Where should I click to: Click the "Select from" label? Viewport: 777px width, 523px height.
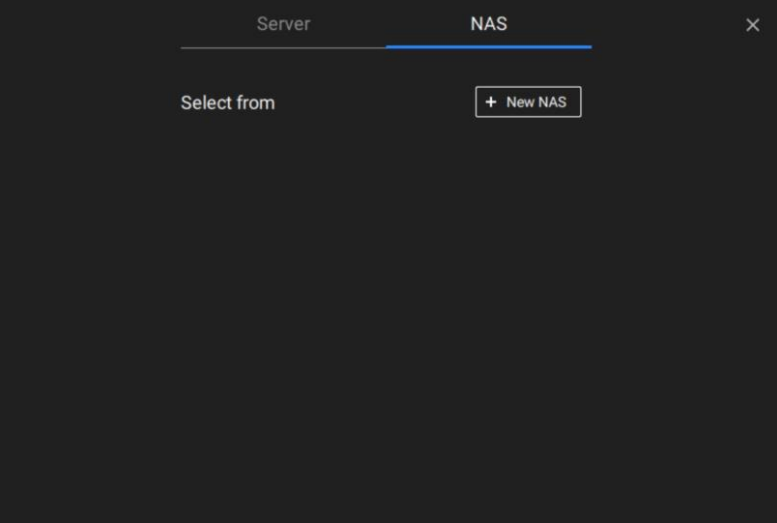point(228,103)
